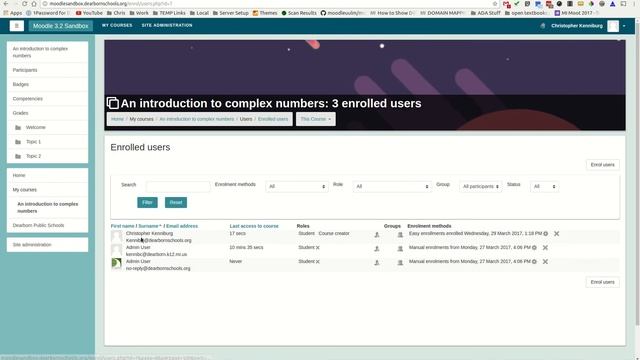Open the Enrolment methods filter dropdown
The height and width of the screenshot is (360, 640).
[x=297, y=187]
